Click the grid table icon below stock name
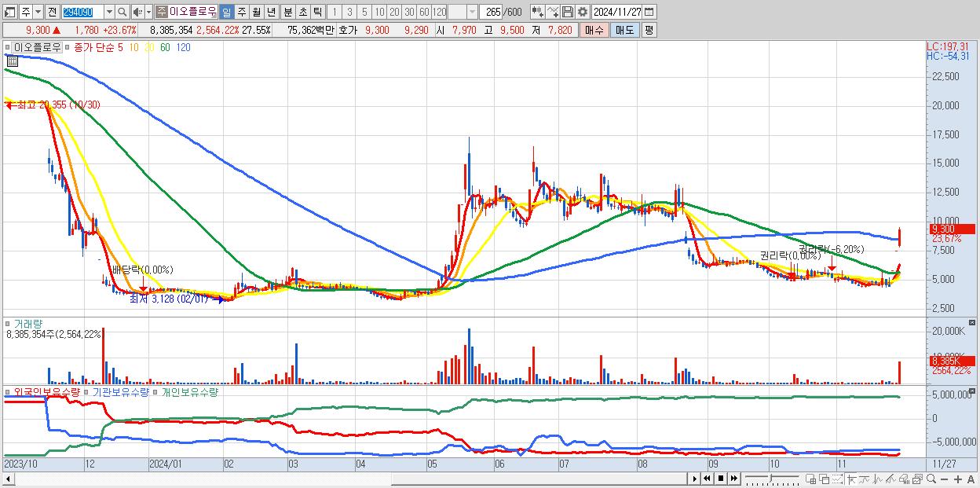980x488 pixels. point(13,61)
